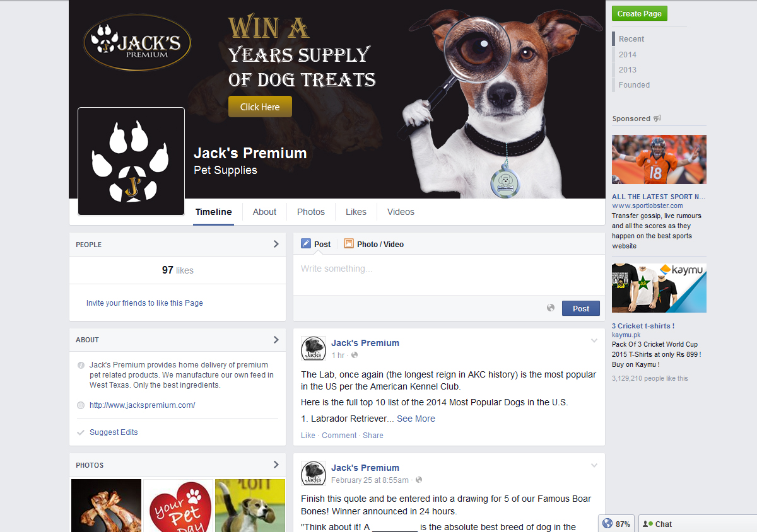Click the globe icon showing 87%
Viewport: 757px width, 532px height.
(x=607, y=524)
